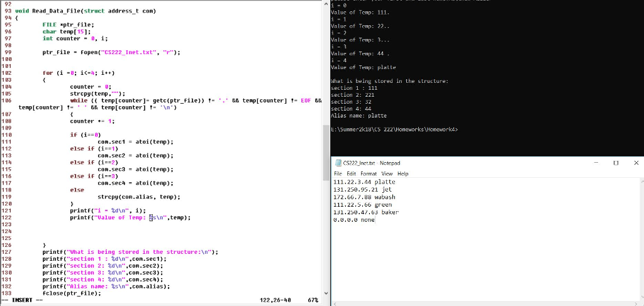The image size is (644, 306).
Task: Open the Format menu in Notepad
Action: coord(369,174)
